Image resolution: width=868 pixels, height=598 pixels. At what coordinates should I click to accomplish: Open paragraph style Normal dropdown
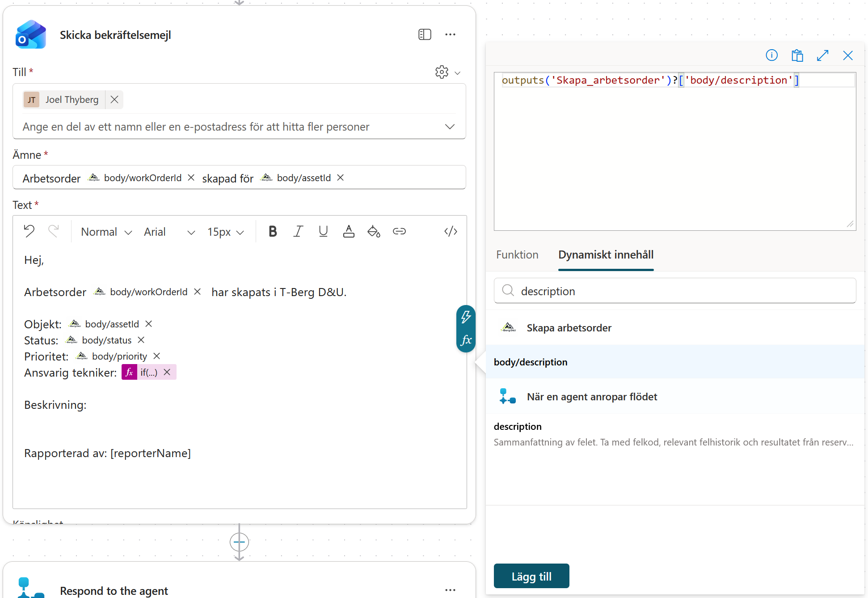[106, 232]
